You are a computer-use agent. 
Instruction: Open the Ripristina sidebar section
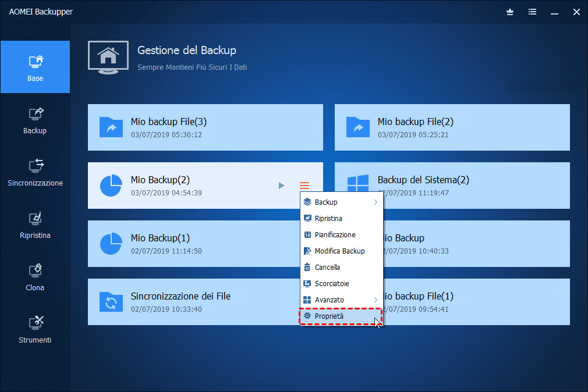tap(35, 225)
